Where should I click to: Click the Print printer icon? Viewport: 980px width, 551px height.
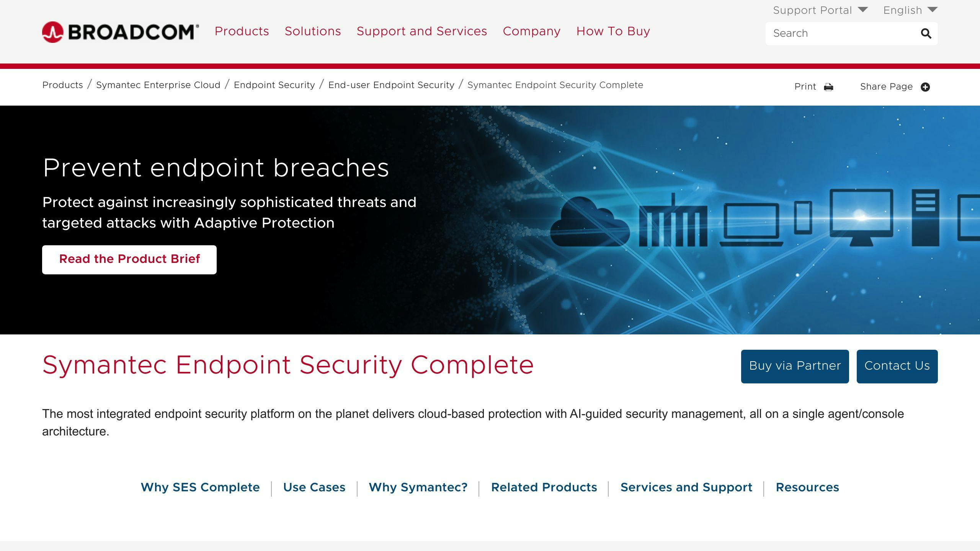click(x=828, y=87)
